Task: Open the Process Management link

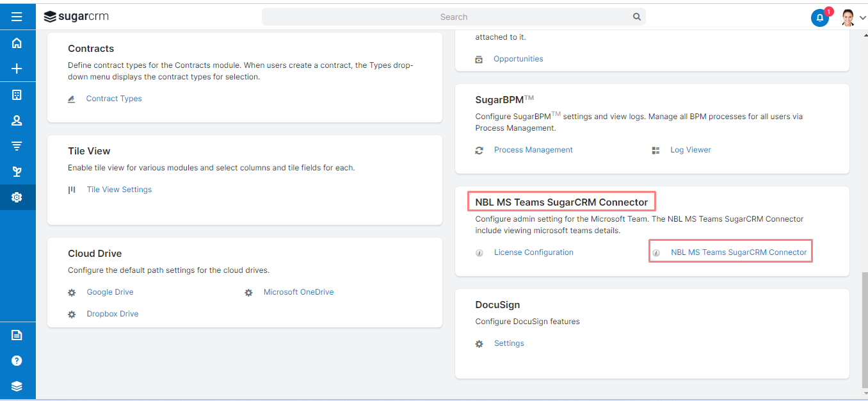Action: [533, 150]
